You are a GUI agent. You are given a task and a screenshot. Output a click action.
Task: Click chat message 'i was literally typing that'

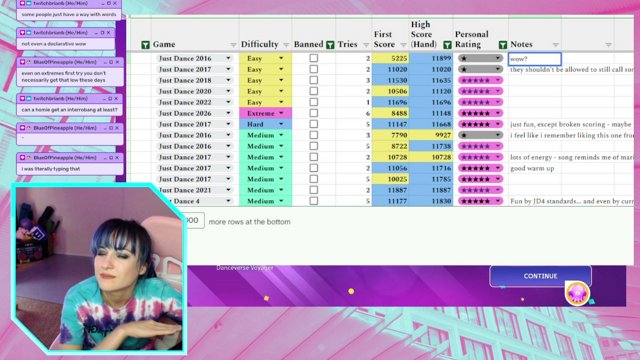tap(51, 169)
